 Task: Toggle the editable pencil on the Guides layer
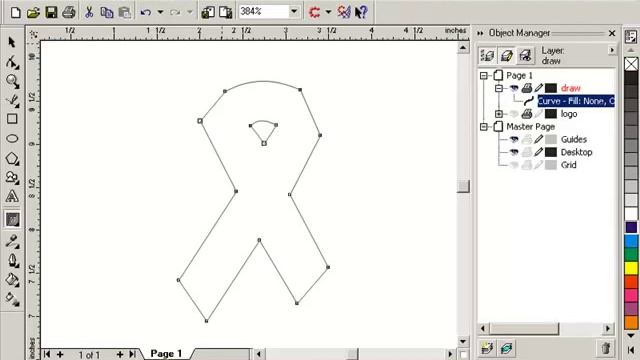[x=538, y=140]
